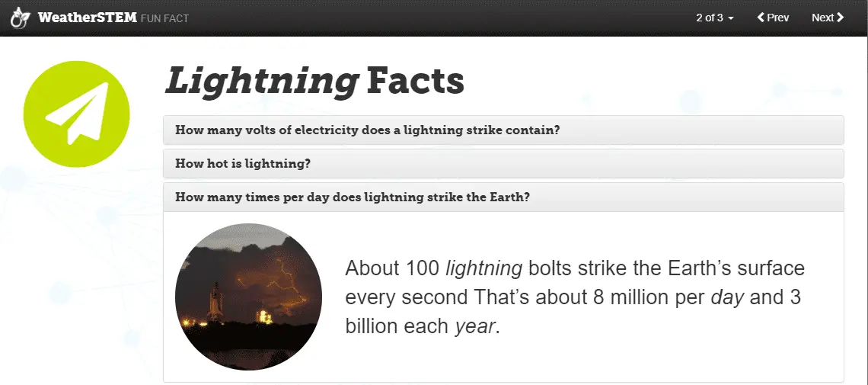Screen dimensions: 868x385
Task: Expand the volts of electricity question
Action: point(368,130)
